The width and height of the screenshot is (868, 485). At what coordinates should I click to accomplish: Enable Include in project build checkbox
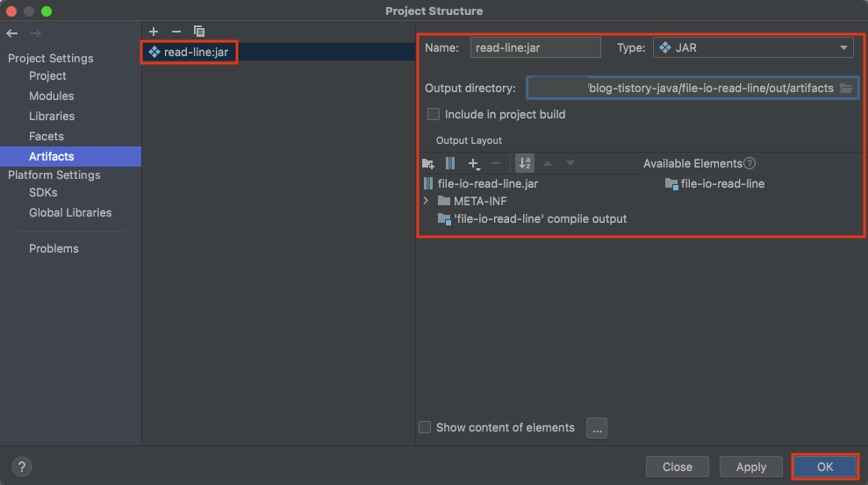click(x=434, y=115)
